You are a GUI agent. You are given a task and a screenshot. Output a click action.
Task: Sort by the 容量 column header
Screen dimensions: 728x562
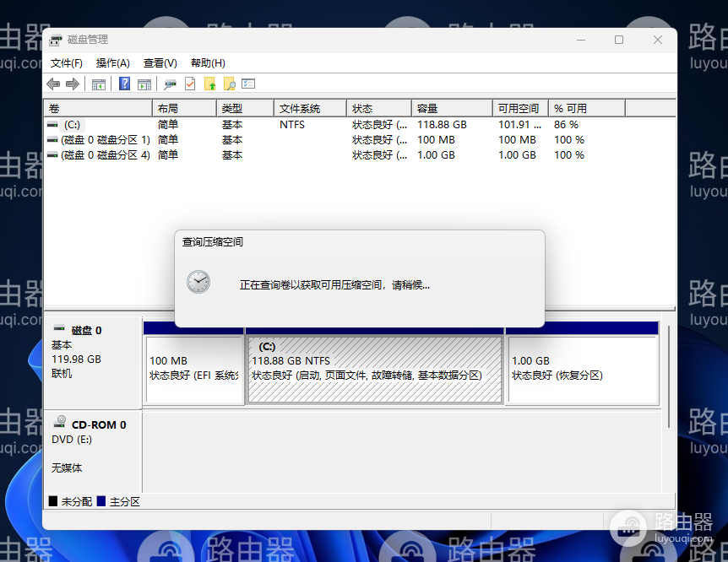click(x=452, y=109)
